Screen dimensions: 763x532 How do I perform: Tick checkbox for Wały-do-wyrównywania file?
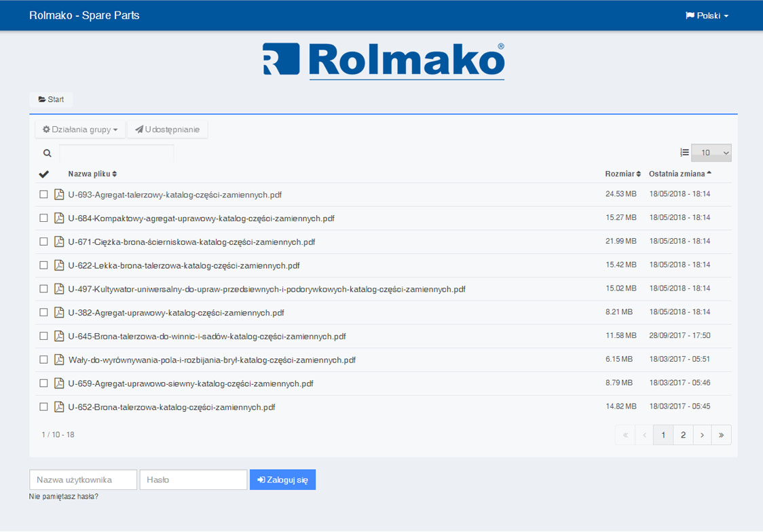click(44, 360)
